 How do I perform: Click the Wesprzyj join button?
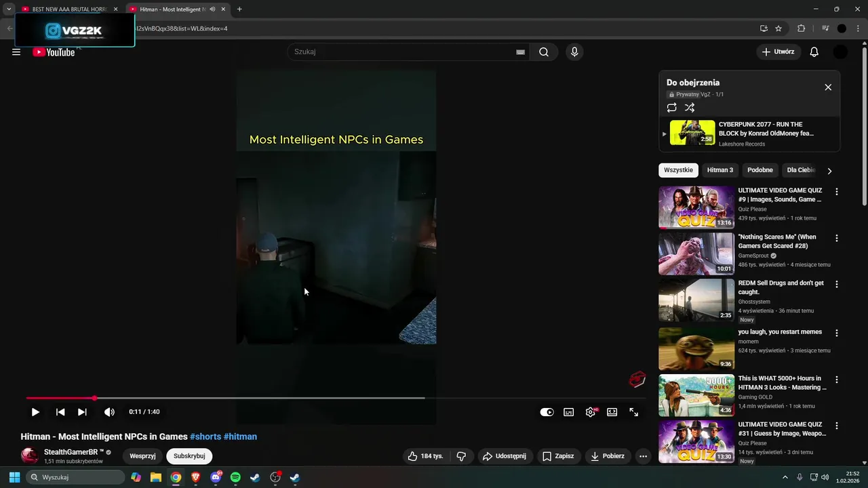tap(142, 456)
